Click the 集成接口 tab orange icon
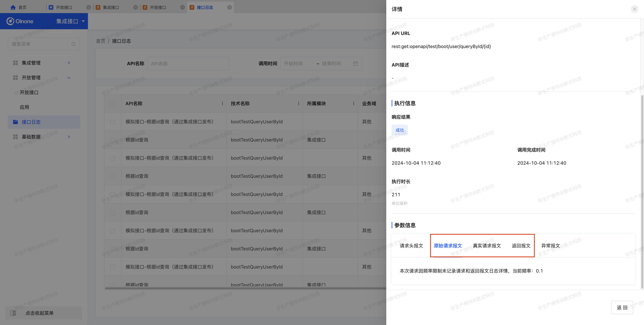 coord(98,8)
